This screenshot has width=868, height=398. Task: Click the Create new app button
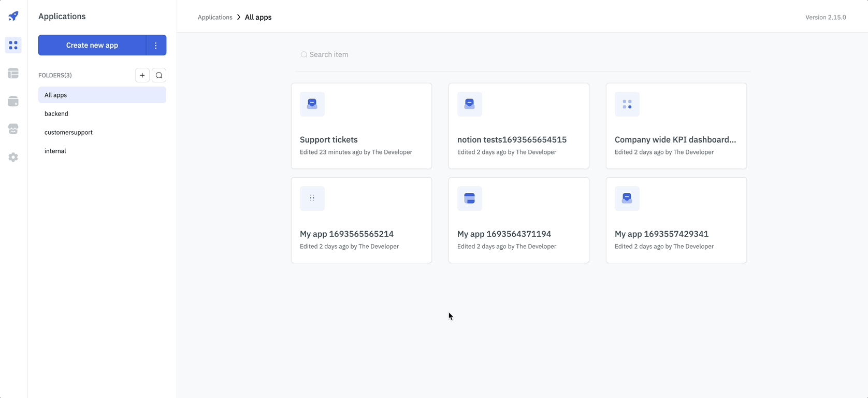(x=92, y=45)
